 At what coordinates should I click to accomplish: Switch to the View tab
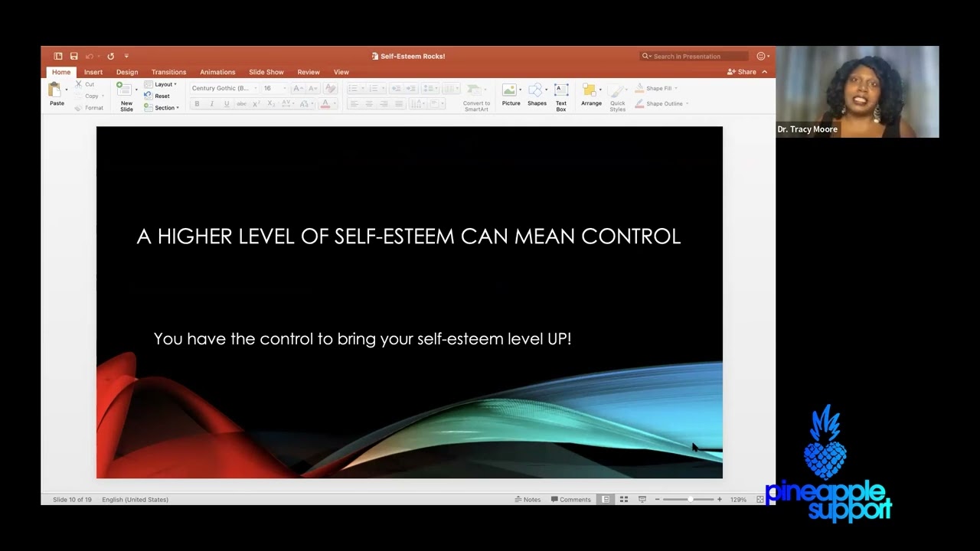tap(341, 72)
